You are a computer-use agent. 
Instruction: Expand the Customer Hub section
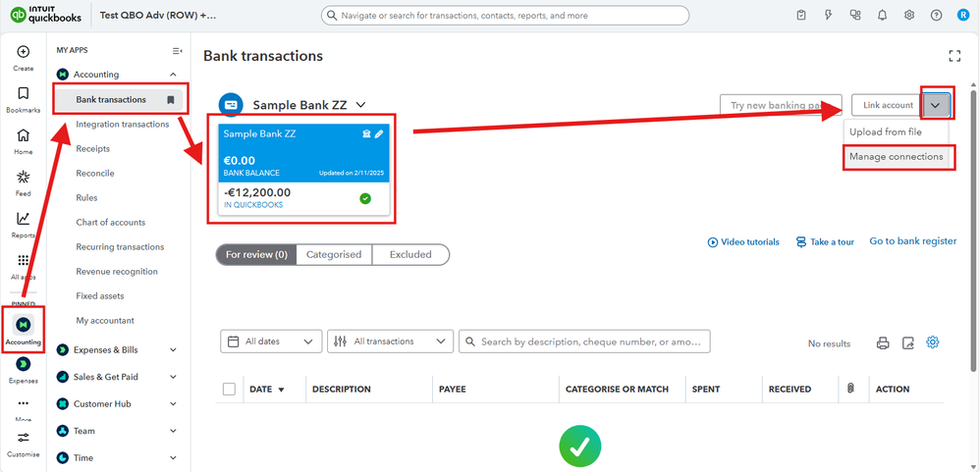click(x=173, y=404)
